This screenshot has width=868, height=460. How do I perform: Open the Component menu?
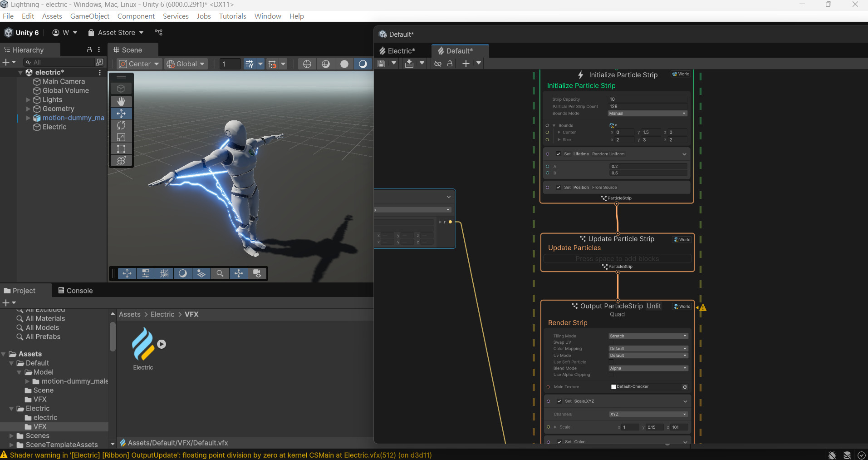click(136, 16)
